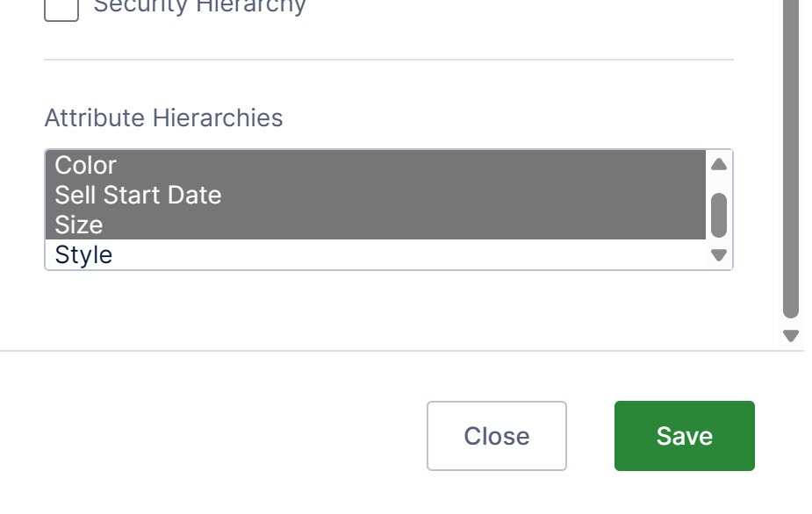The width and height of the screenshot is (812, 514).
Task: Click the list scrollbar up arrow
Action: (x=718, y=164)
